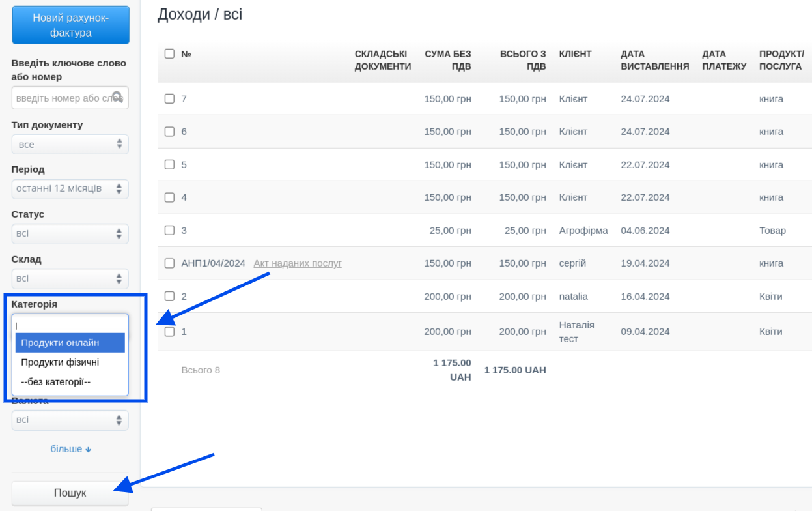Open the 'Статус' dropdown
812x511 pixels.
70,233
